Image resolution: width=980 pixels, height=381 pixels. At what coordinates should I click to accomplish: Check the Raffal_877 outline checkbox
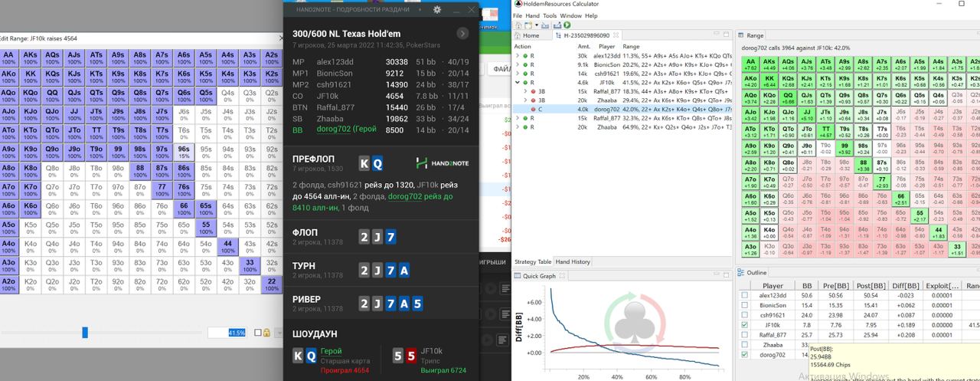coord(745,335)
